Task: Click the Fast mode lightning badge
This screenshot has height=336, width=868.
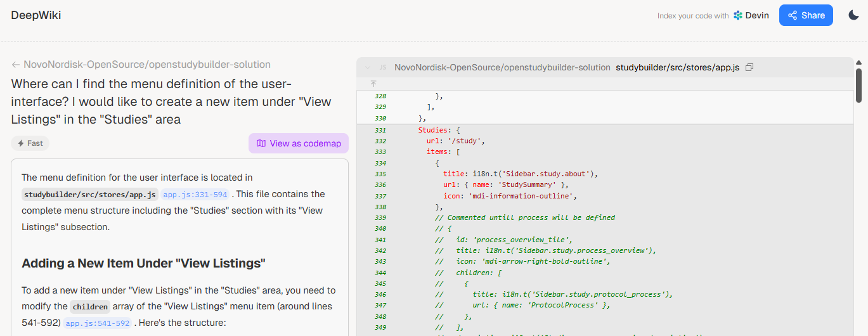Action: click(x=30, y=143)
